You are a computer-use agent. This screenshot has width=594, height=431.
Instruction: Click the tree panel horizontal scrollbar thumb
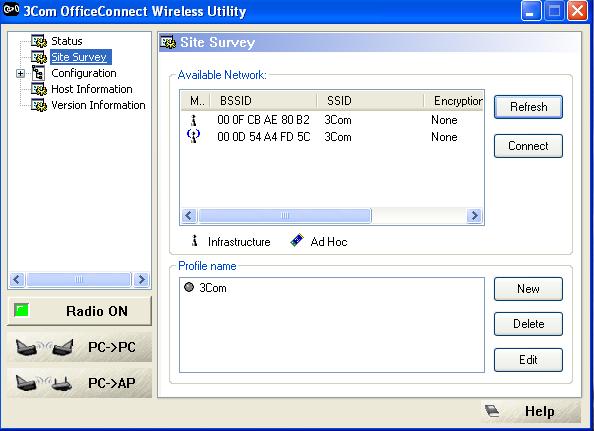[79, 280]
